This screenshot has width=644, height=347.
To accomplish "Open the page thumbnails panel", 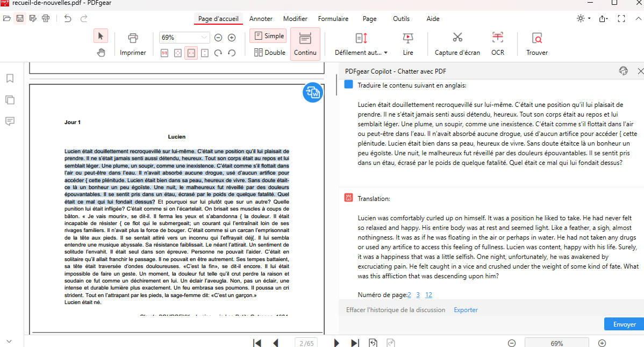I will (x=9, y=99).
